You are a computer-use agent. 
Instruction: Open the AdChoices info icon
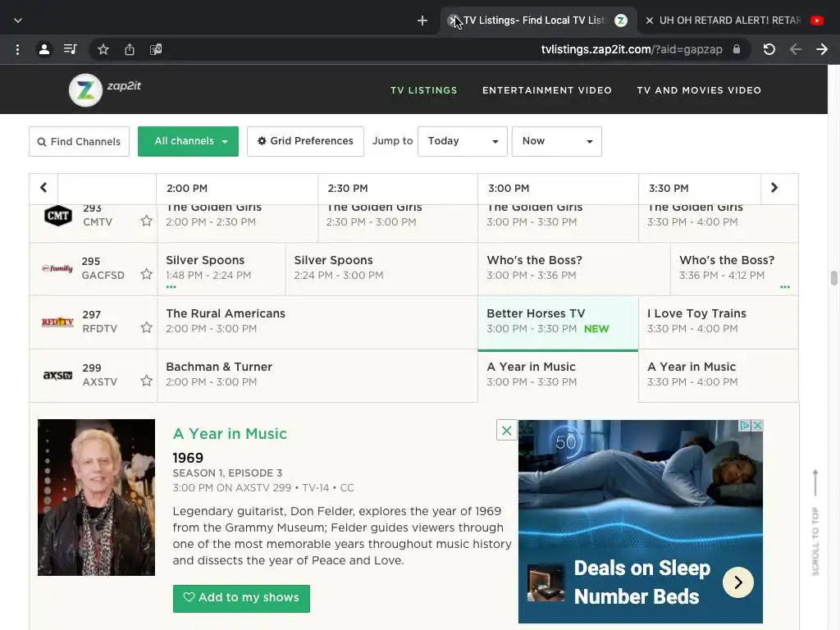tap(745, 426)
